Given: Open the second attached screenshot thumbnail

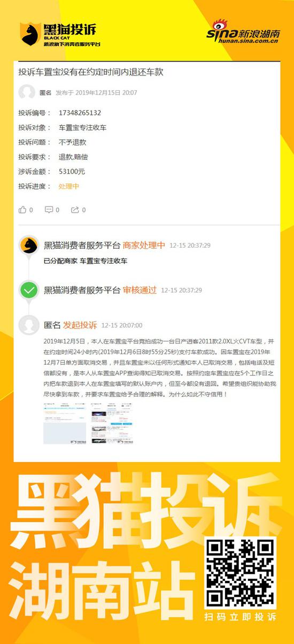Looking at the screenshot, I should click(112, 423).
